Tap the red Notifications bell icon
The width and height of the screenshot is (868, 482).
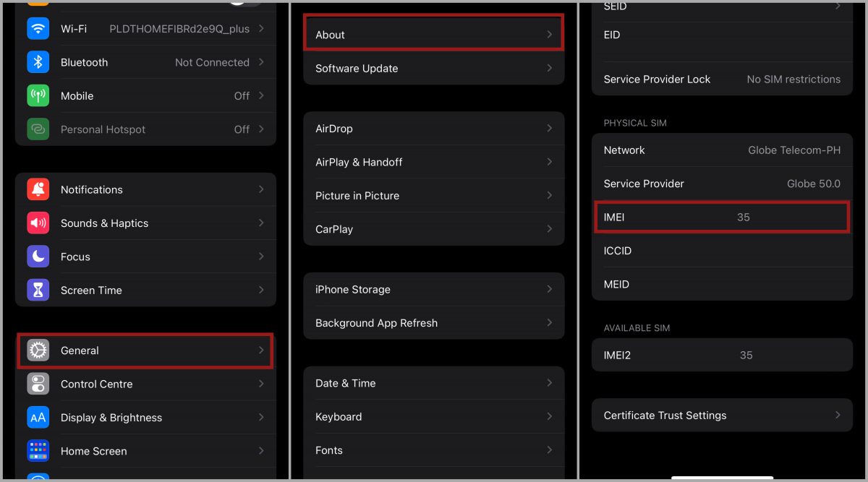pyautogui.click(x=38, y=189)
